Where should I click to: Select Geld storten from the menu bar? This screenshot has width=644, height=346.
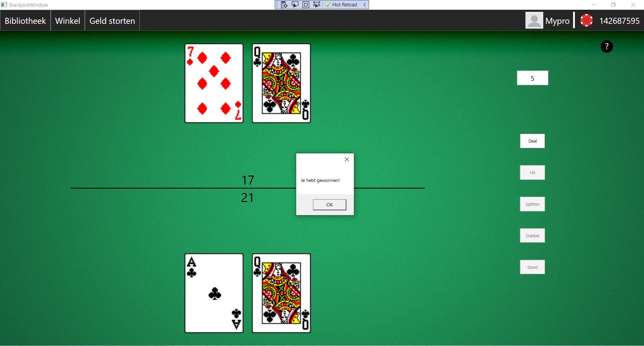click(112, 20)
